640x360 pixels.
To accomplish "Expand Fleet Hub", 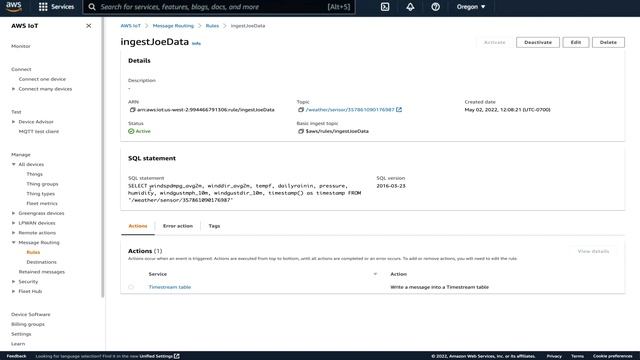I will (x=13, y=291).
